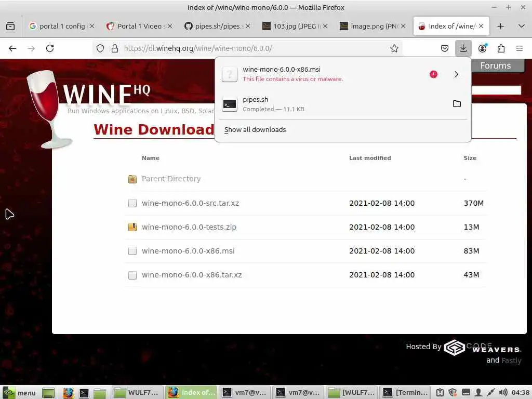Open the Forums site tab

click(x=495, y=65)
